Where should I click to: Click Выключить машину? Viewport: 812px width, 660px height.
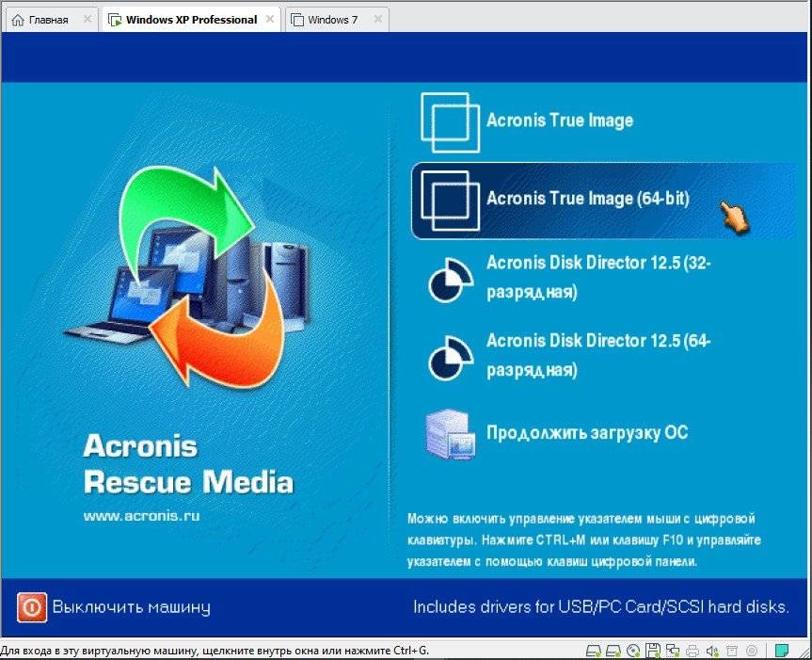click(114, 607)
